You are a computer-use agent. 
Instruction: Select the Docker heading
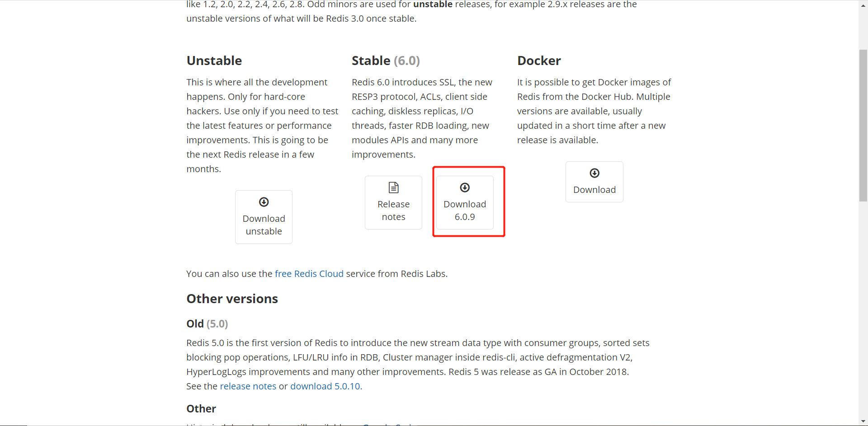pyautogui.click(x=539, y=61)
